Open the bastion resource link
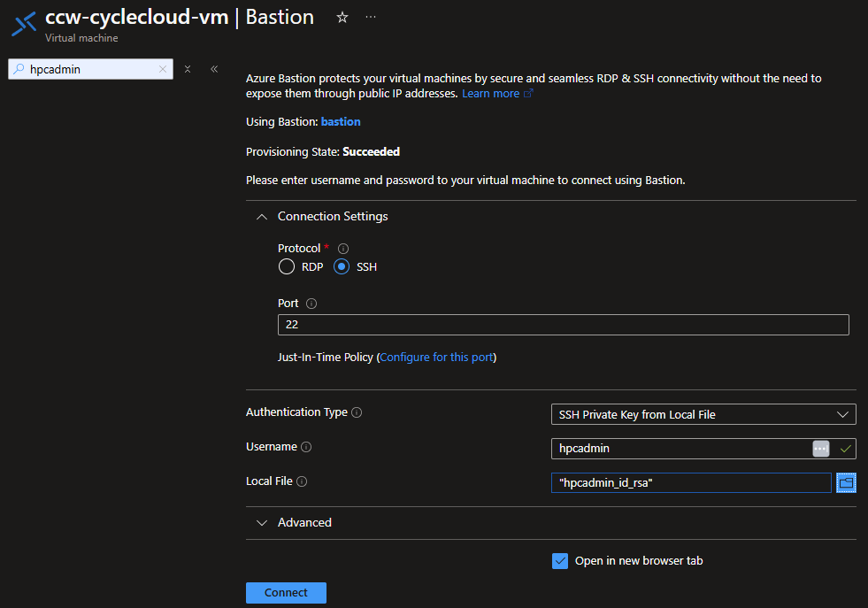This screenshot has height=608, width=868. coord(340,121)
